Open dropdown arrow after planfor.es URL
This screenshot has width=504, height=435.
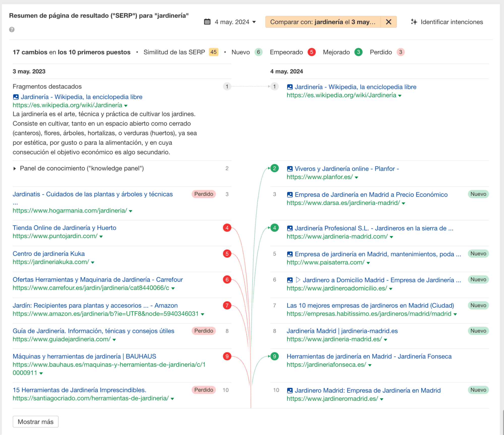pos(356,178)
